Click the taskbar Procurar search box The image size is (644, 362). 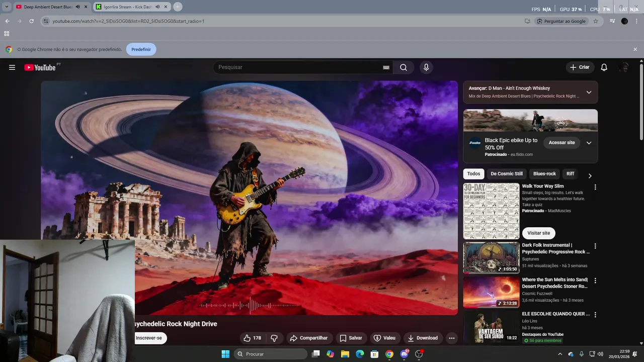(x=271, y=354)
